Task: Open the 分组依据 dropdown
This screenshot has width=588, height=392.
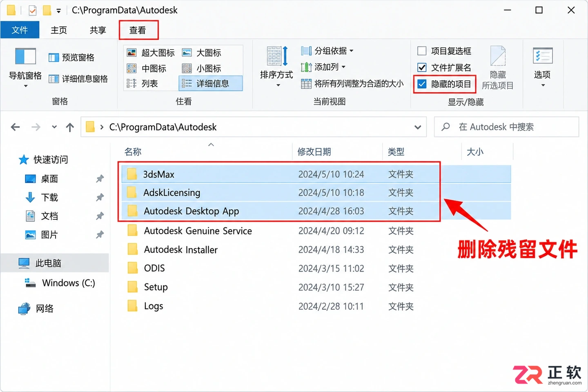Action: coord(327,51)
